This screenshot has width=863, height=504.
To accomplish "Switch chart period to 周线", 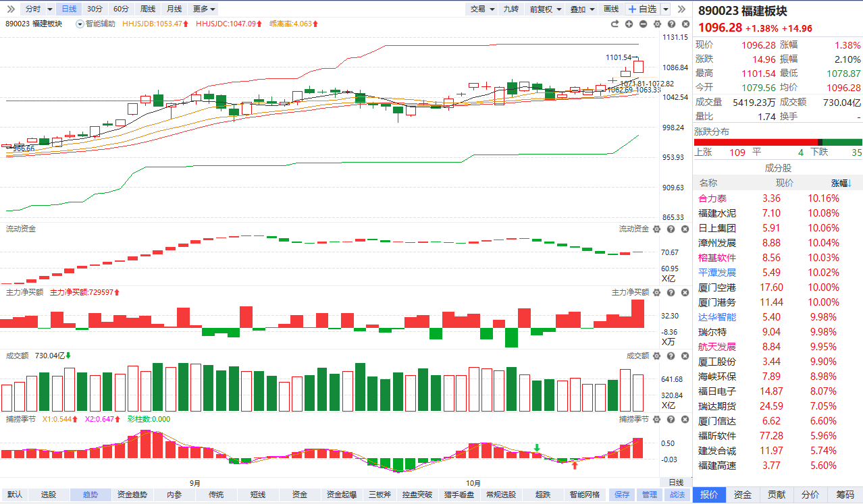I will (147, 9).
